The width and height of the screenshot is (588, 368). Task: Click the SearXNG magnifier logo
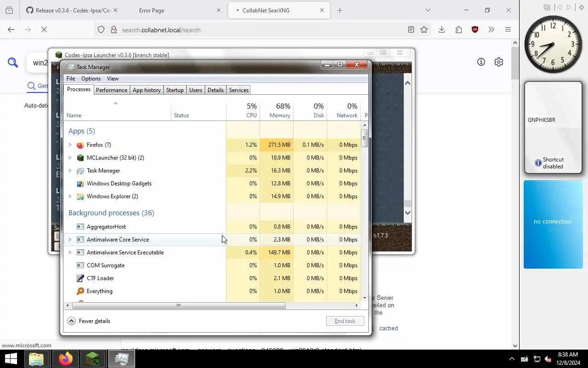(13, 63)
